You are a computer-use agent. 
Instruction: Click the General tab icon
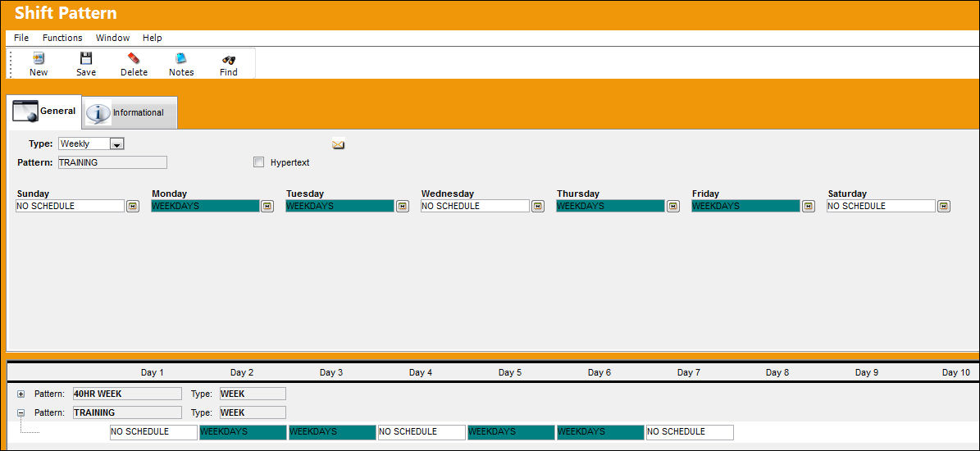click(x=25, y=112)
